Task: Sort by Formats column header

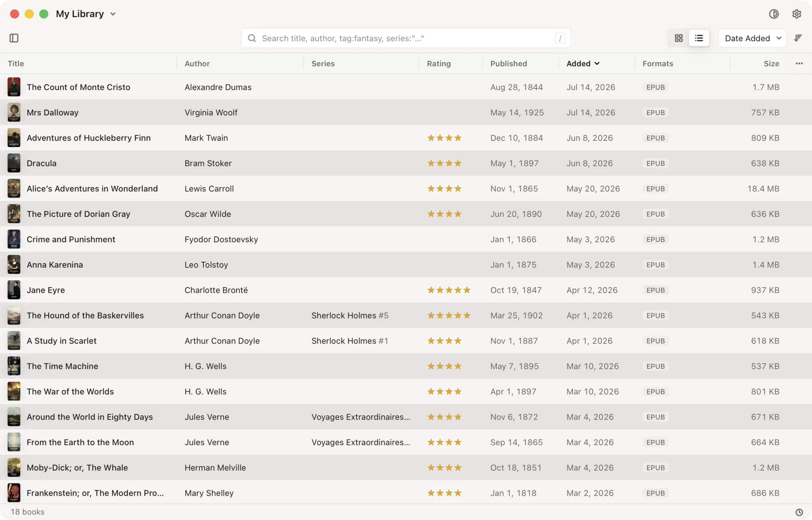Action: point(658,63)
